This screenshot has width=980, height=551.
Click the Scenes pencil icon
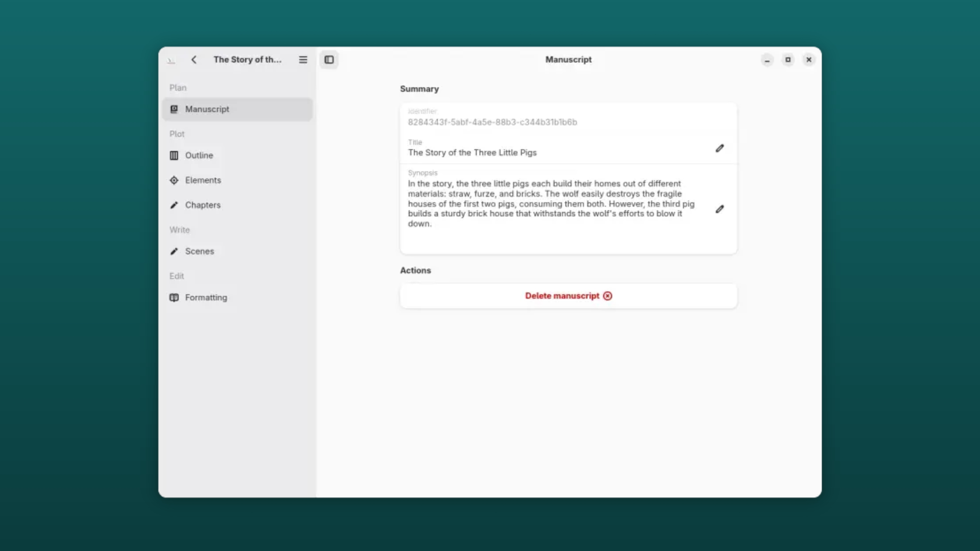click(174, 251)
